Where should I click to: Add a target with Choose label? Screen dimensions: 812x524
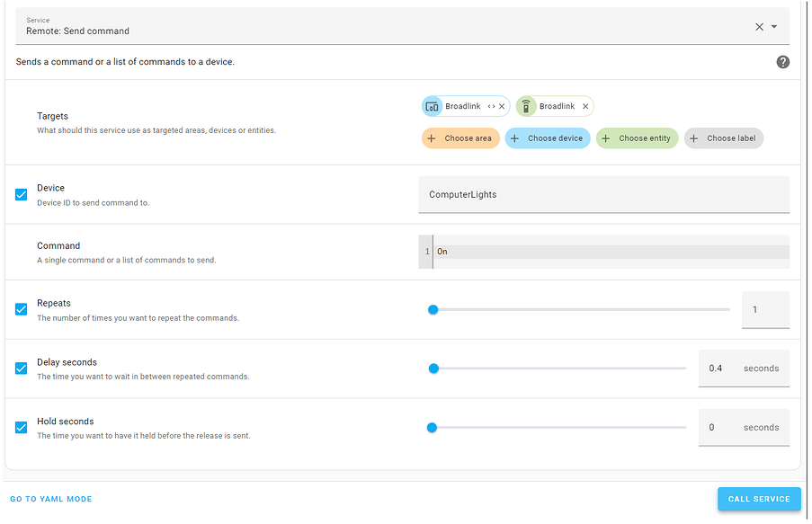point(724,138)
